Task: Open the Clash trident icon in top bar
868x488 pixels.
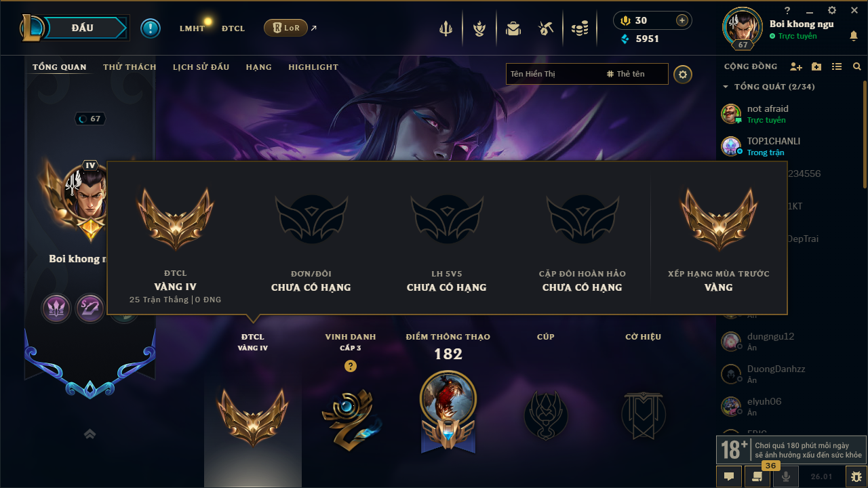Action: point(446,28)
